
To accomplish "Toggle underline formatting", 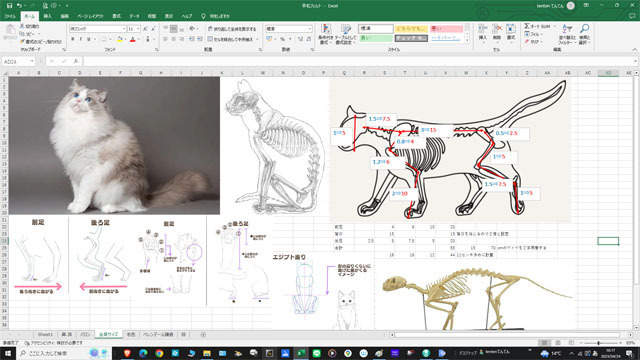I will click(89, 39).
